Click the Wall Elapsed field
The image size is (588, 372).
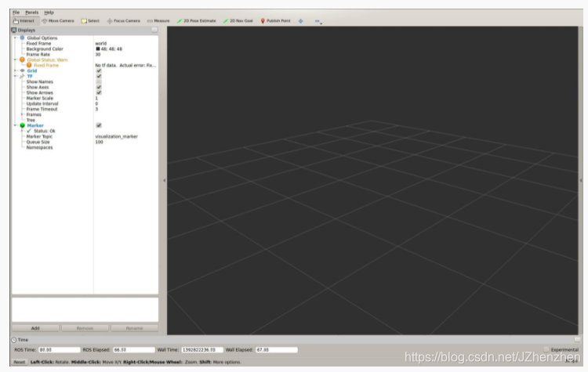[x=277, y=349]
